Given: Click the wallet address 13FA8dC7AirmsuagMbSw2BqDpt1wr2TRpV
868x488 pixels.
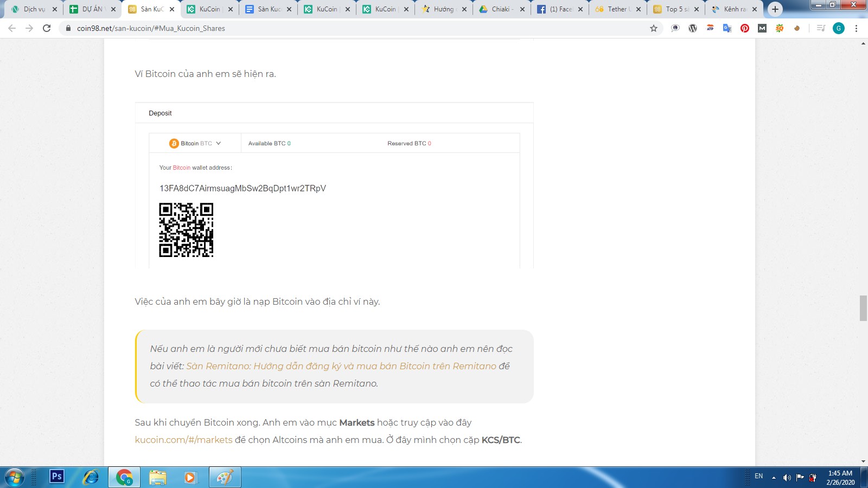Looking at the screenshot, I should pyautogui.click(x=242, y=188).
